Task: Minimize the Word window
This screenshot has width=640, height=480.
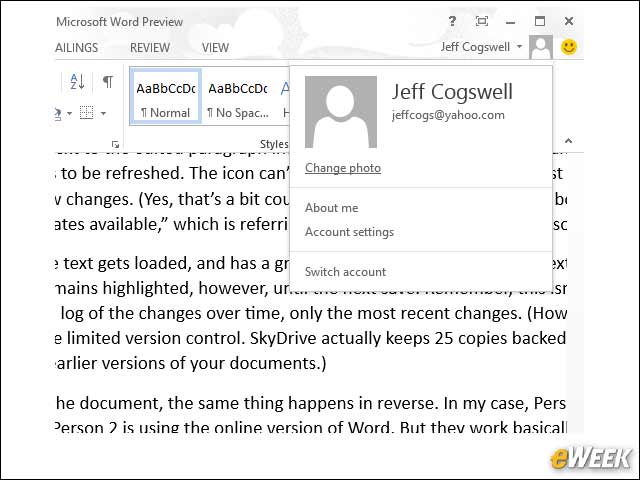Action: (x=510, y=22)
